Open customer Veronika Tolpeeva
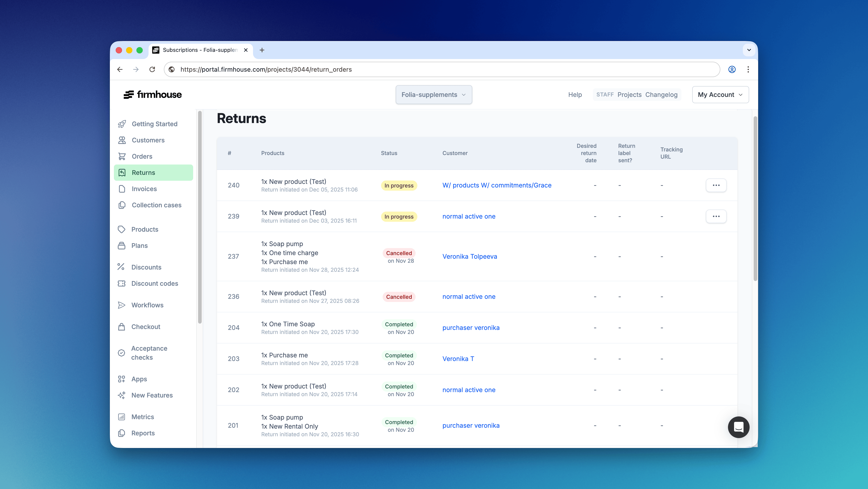 [x=470, y=256]
